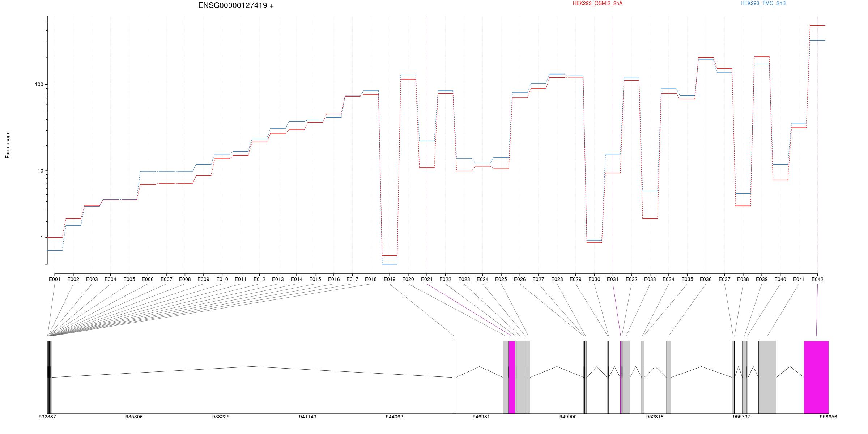Click exon label E042

tap(817, 279)
